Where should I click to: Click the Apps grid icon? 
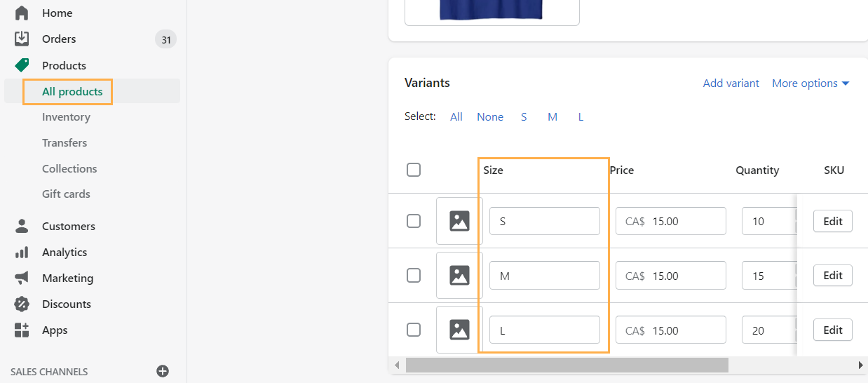22,330
